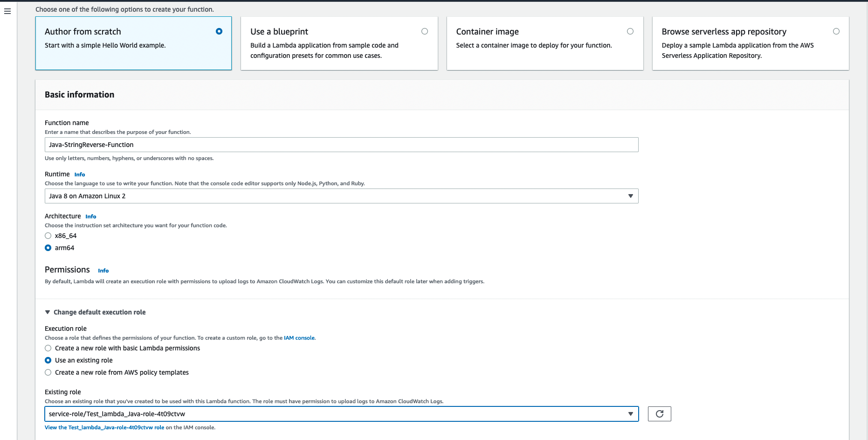The image size is (868, 440).
Task: Open the Runtime Info link
Action: (80, 175)
